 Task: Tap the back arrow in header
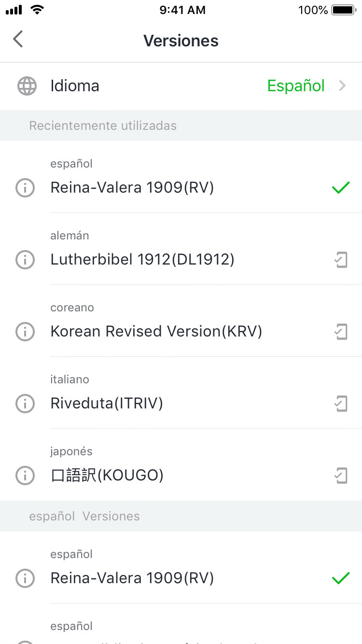[x=18, y=40]
